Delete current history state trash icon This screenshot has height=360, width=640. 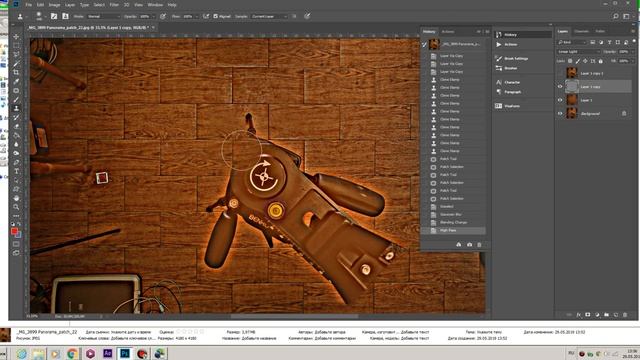[480, 244]
